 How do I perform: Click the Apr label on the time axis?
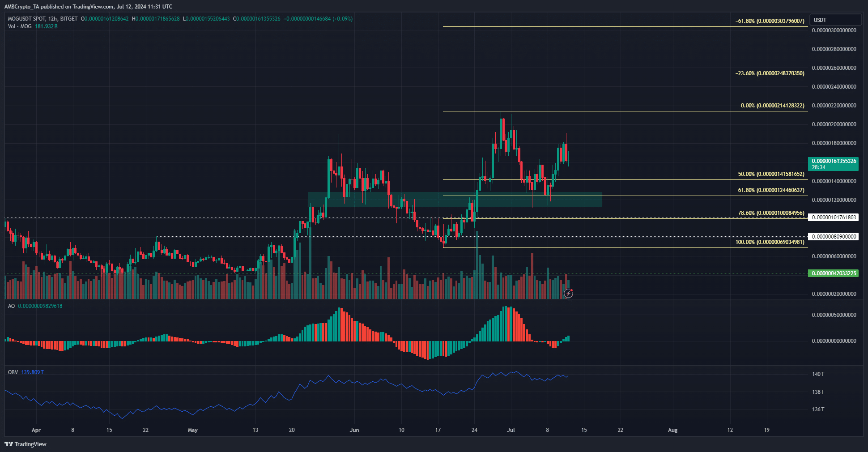click(36, 430)
